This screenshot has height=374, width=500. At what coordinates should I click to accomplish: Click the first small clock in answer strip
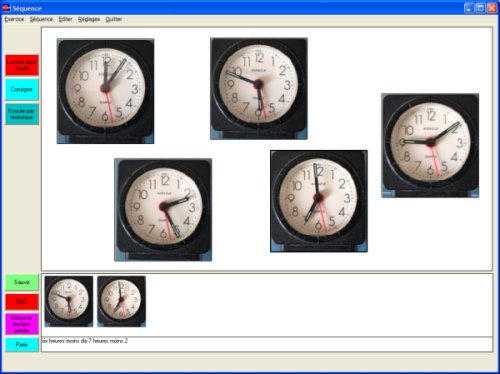[69, 301]
